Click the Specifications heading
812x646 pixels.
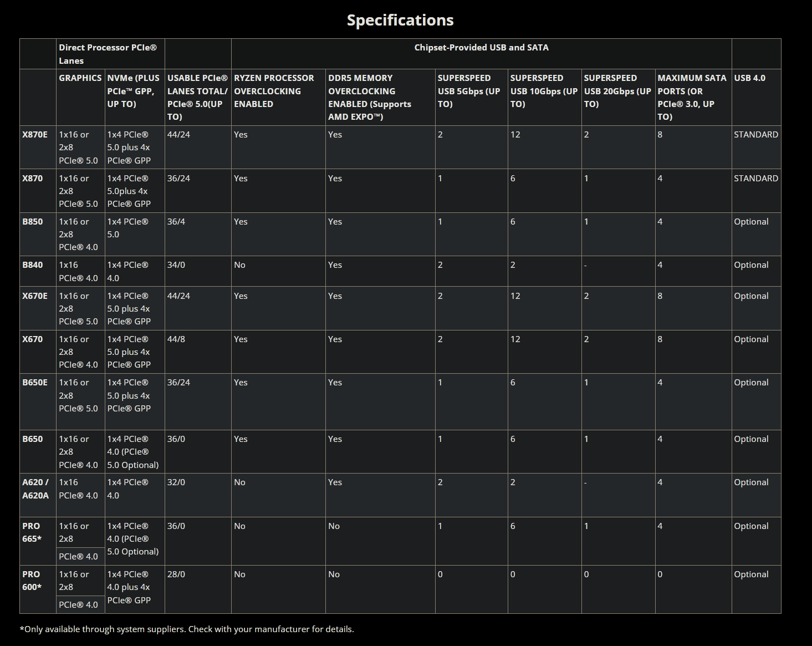click(x=400, y=20)
